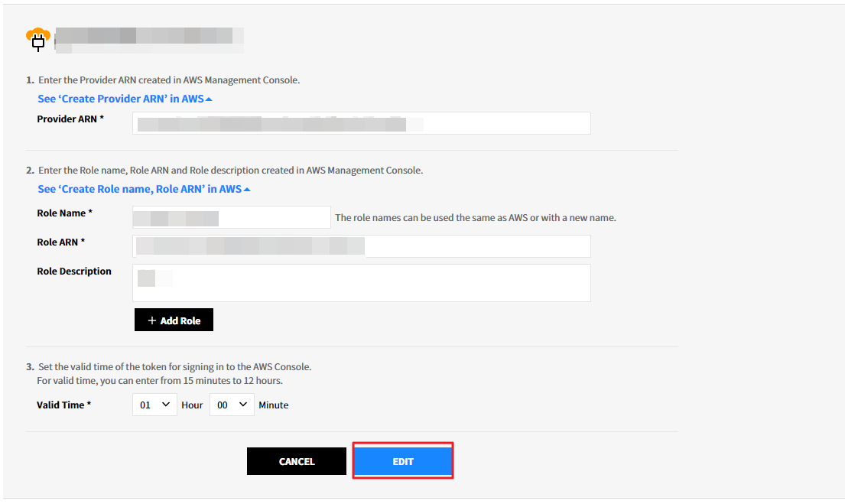Click the blue EDIT button
The image size is (845, 504).
click(x=403, y=461)
